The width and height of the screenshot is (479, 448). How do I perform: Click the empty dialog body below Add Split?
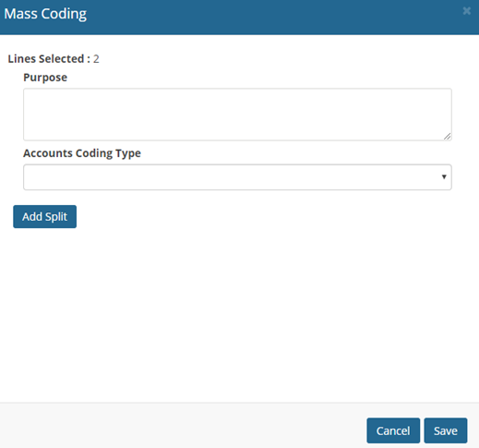pos(239,314)
